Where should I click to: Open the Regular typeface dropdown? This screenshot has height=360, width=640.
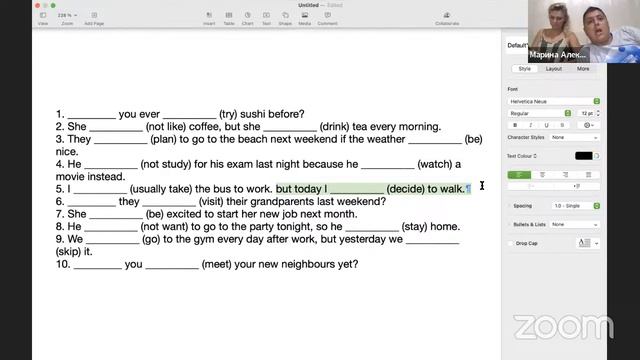(539, 113)
